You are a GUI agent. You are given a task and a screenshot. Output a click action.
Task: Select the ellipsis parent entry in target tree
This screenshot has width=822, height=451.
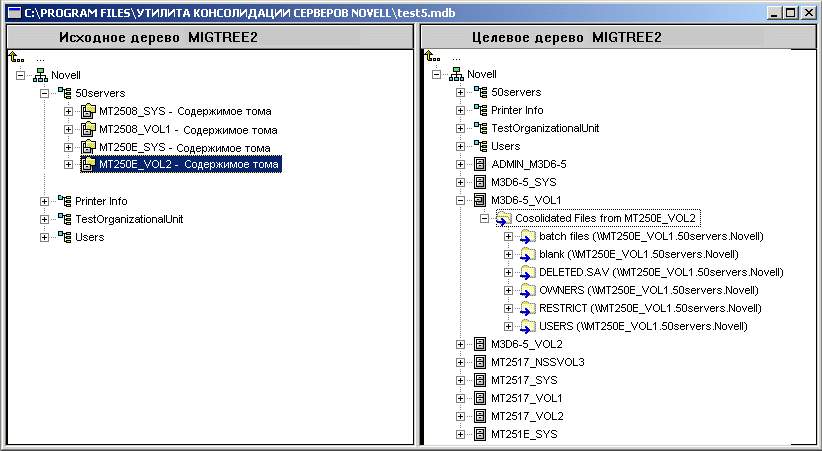pyautogui.click(x=457, y=58)
